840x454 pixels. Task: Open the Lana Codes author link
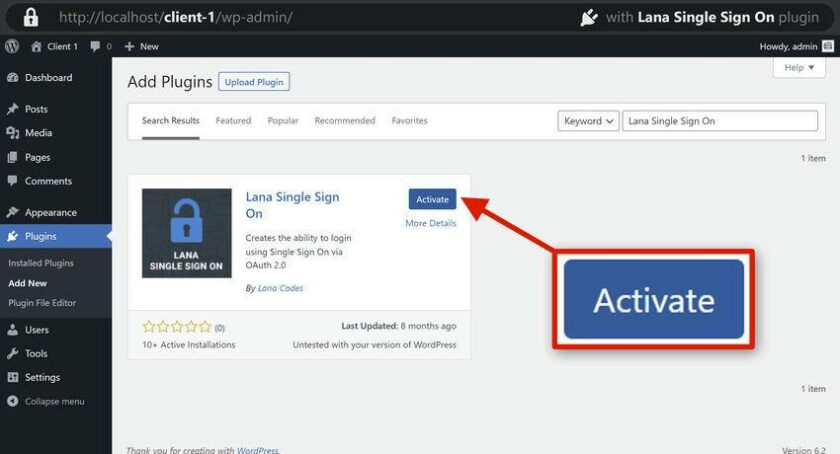click(x=280, y=288)
